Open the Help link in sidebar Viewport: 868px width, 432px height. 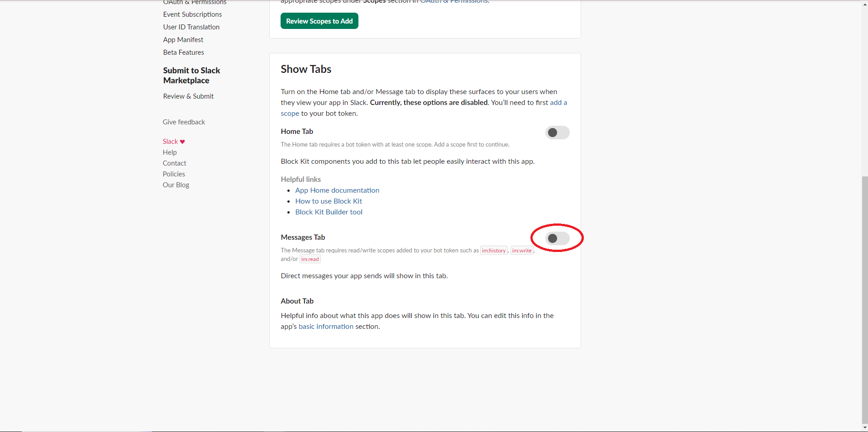click(x=170, y=152)
